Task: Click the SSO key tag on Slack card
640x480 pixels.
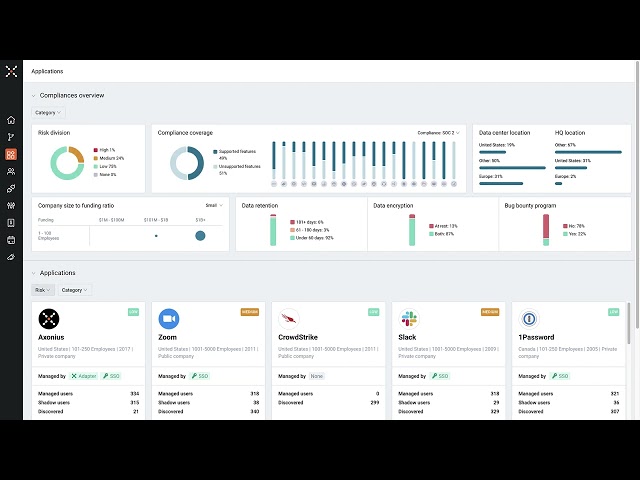Action: pos(440,376)
